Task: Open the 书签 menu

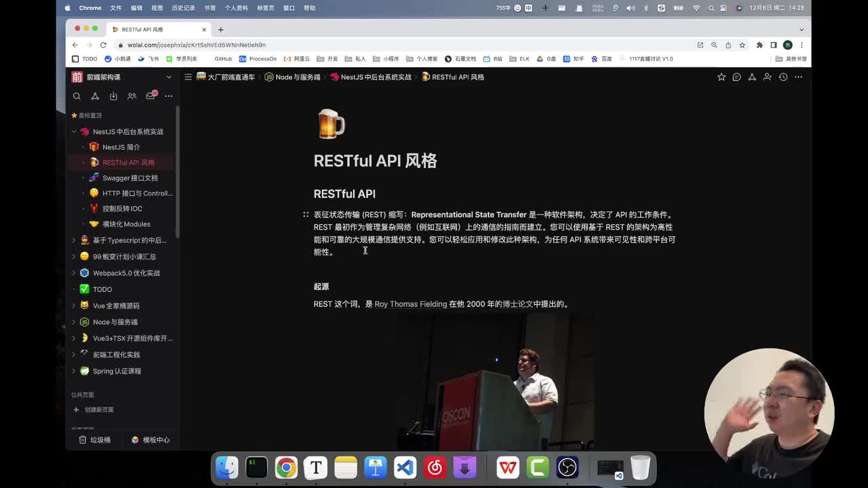Action: click(210, 8)
